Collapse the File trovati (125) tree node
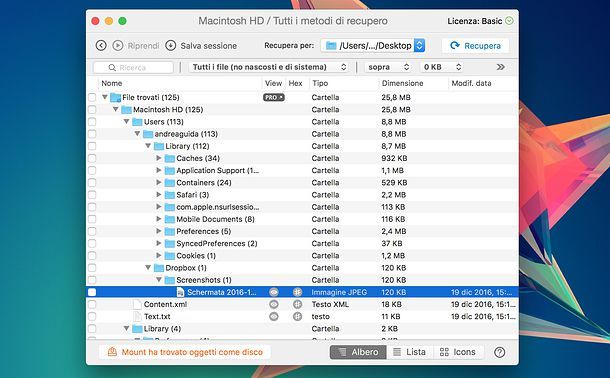The image size is (610, 378). (105, 97)
